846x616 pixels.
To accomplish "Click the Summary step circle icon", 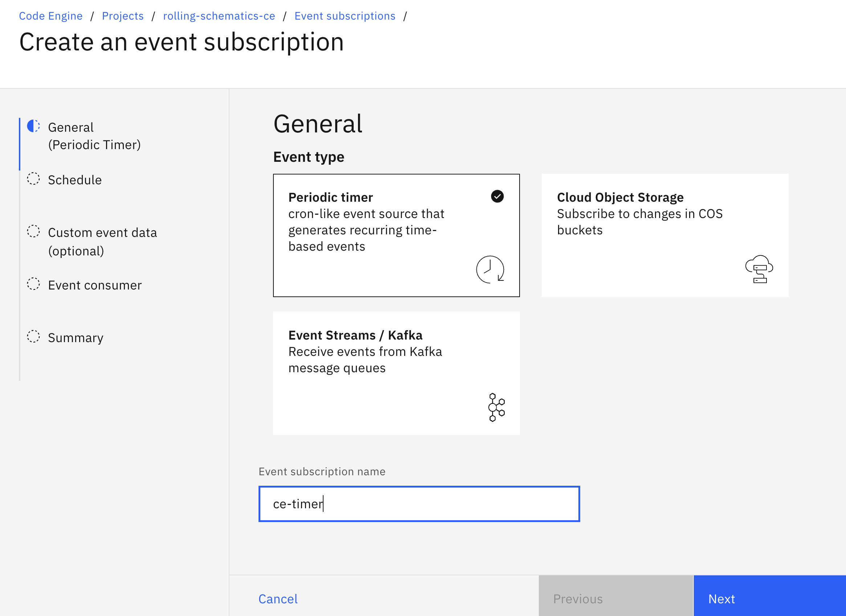I will tap(33, 336).
